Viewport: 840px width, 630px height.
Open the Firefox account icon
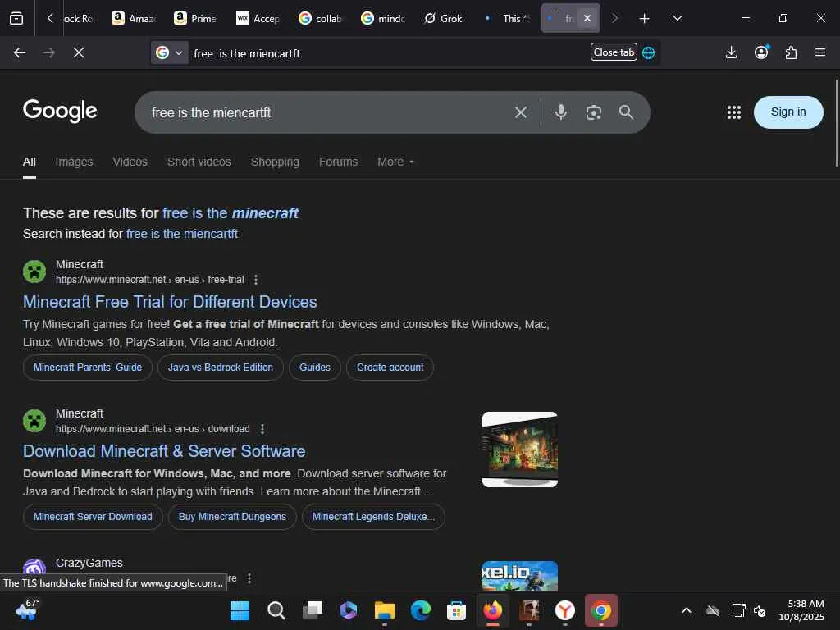click(x=761, y=52)
